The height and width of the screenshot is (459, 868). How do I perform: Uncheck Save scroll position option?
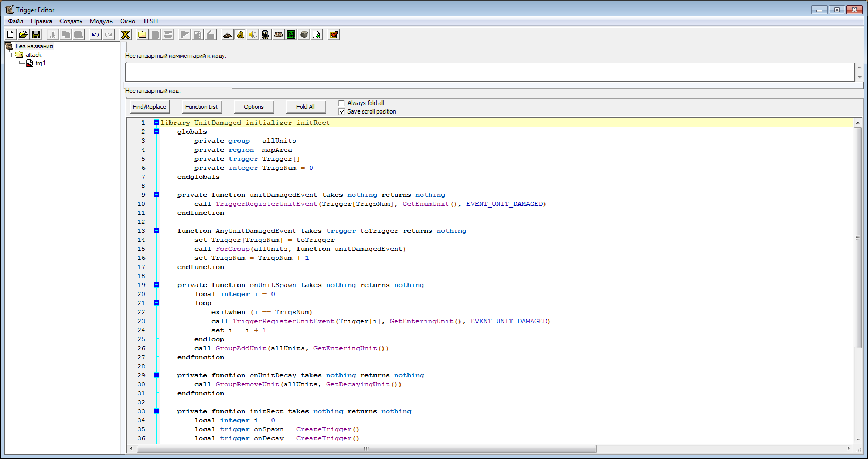tap(342, 111)
